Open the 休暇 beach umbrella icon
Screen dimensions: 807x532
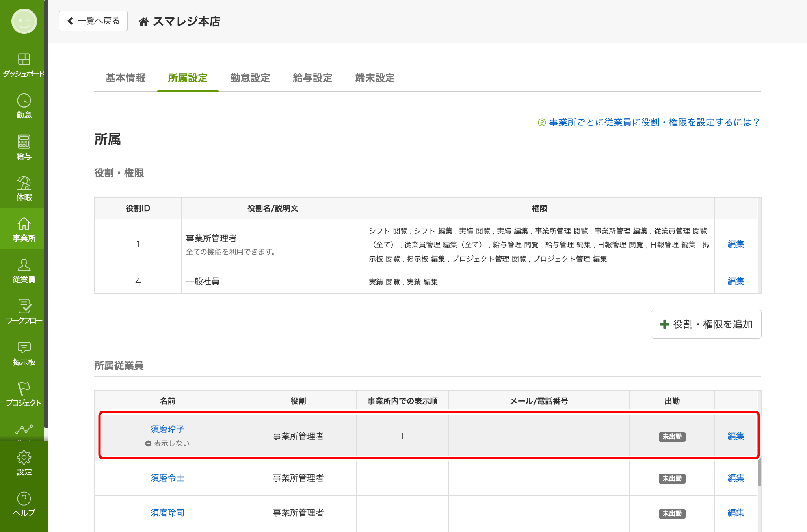click(x=24, y=183)
